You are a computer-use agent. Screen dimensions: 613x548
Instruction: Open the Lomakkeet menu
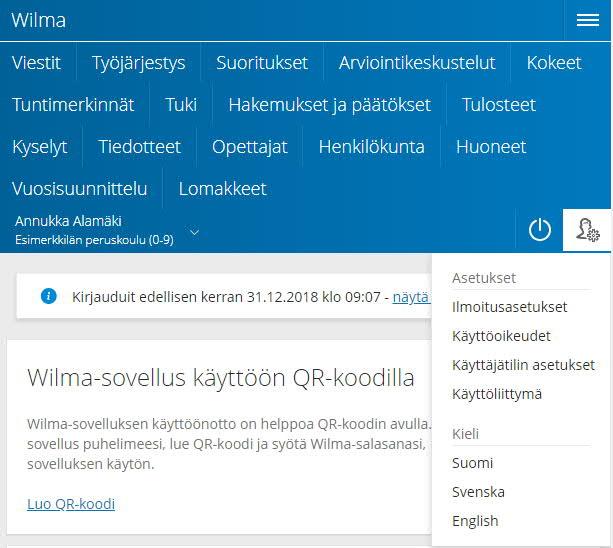[222, 189]
